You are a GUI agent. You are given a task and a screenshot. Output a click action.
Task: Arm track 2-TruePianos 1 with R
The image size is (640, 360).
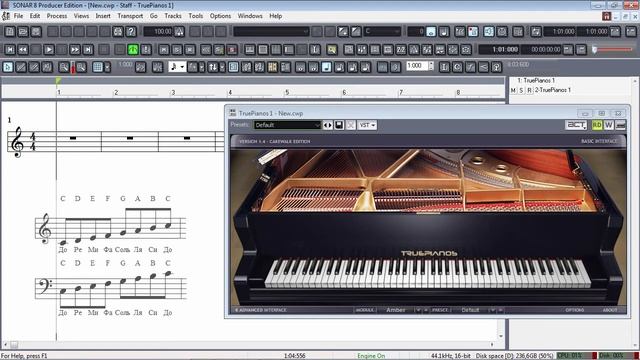(529, 90)
